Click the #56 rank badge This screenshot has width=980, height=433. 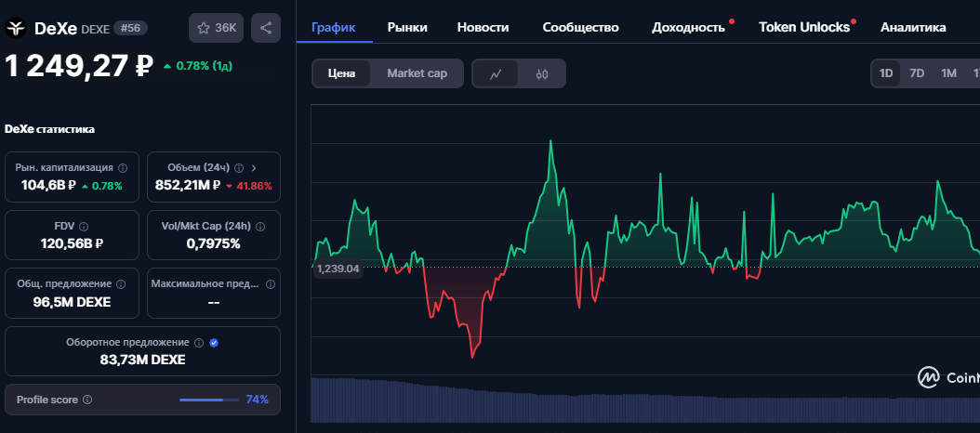coord(130,28)
